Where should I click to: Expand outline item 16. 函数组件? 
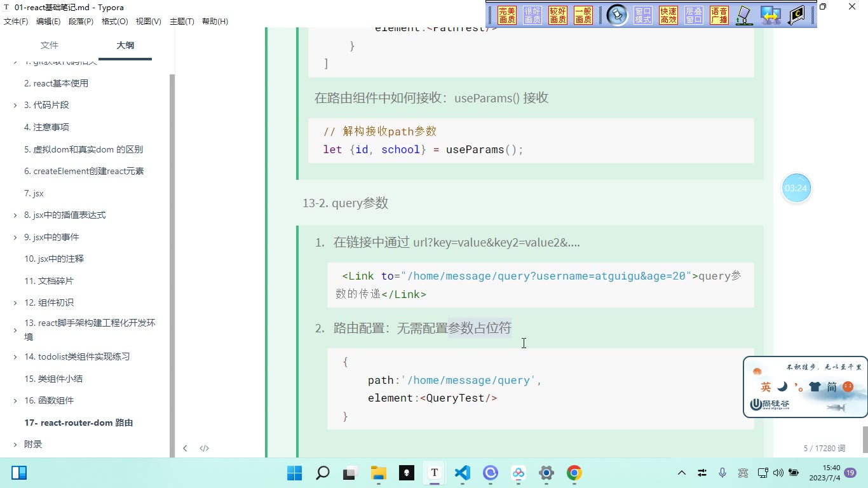click(x=15, y=401)
